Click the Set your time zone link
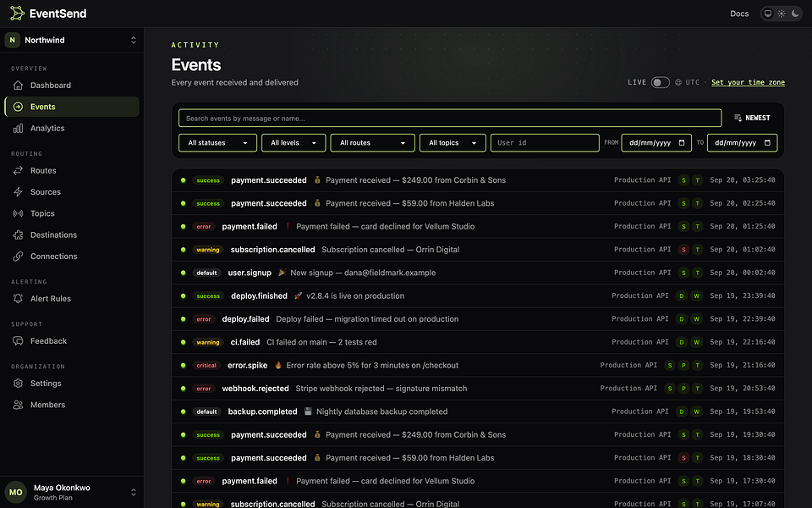812x508 pixels. [748, 82]
